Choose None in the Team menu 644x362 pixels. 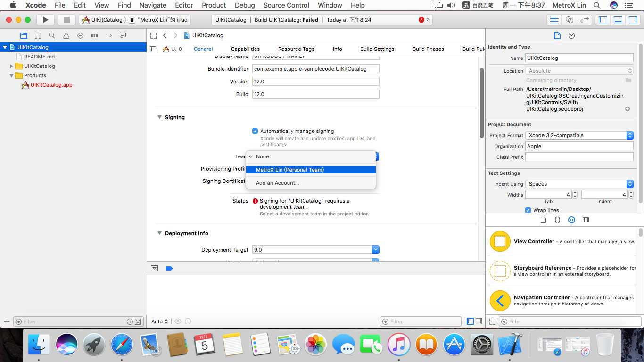pyautogui.click(x=311, y=156)
